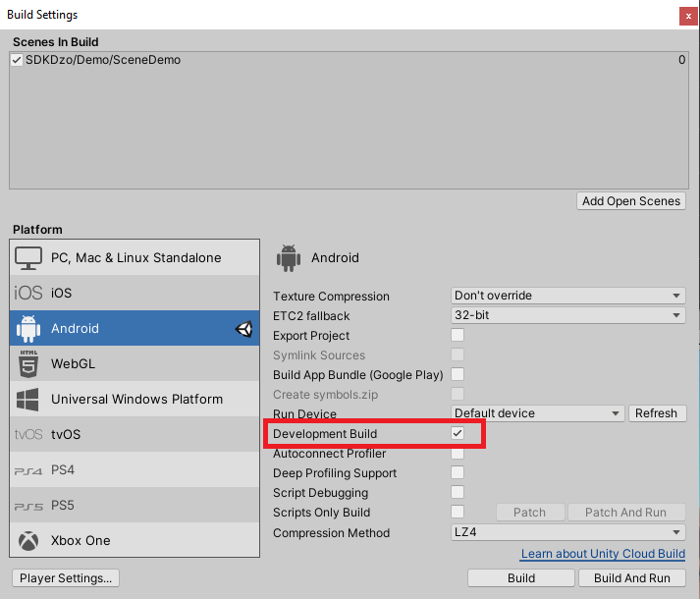Open Player Settings...
The image size is (700, 599).
(x=66, y=578)
